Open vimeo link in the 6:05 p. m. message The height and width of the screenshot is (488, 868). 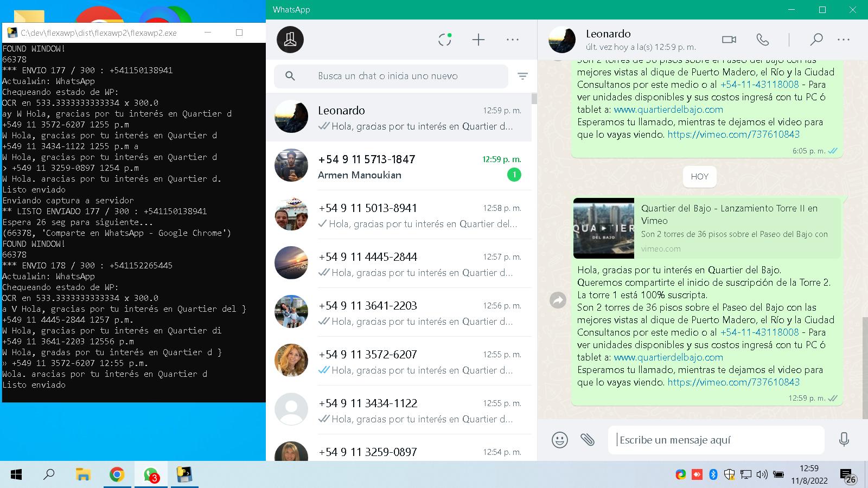coord(733,134)
